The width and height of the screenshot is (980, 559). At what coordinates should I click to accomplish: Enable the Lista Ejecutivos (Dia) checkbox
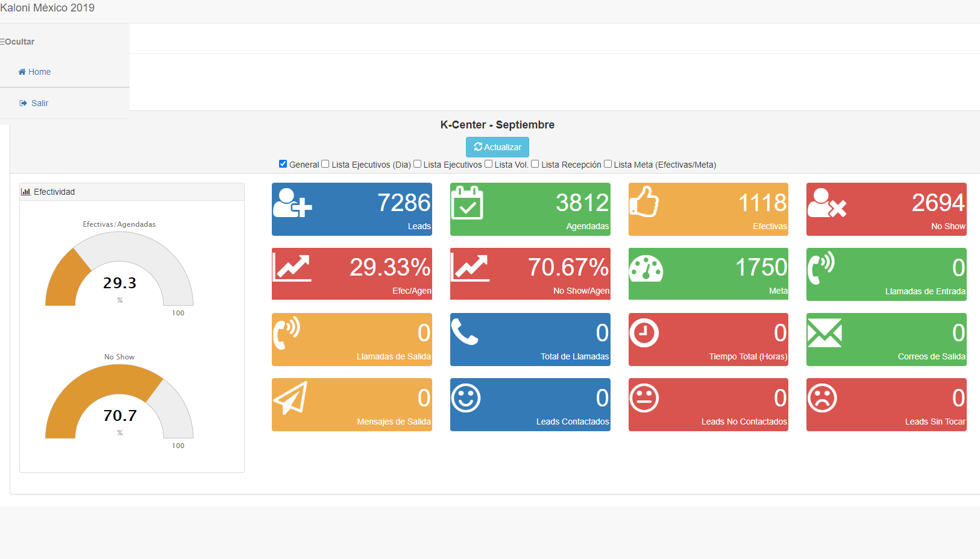point(325,164)
